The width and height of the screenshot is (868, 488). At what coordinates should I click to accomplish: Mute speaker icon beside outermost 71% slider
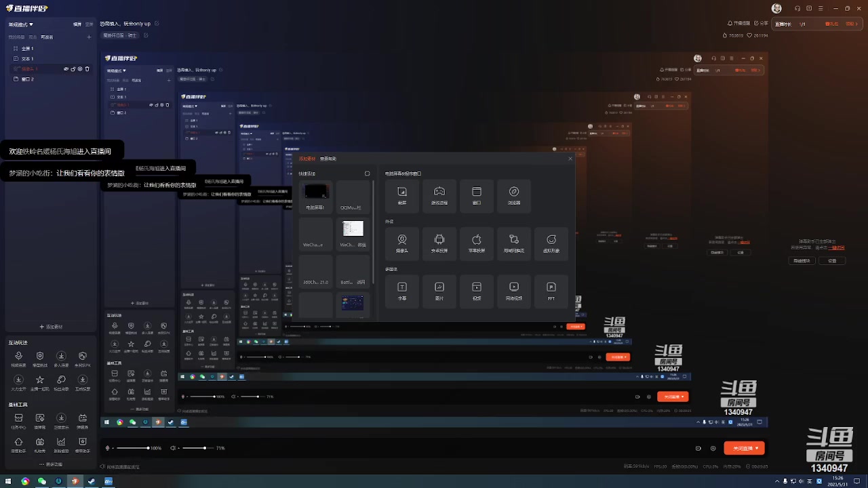173,448
